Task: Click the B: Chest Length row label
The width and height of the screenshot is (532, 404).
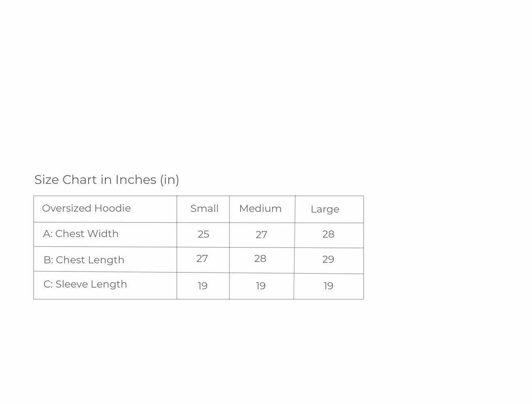Action: pos(84,260)
